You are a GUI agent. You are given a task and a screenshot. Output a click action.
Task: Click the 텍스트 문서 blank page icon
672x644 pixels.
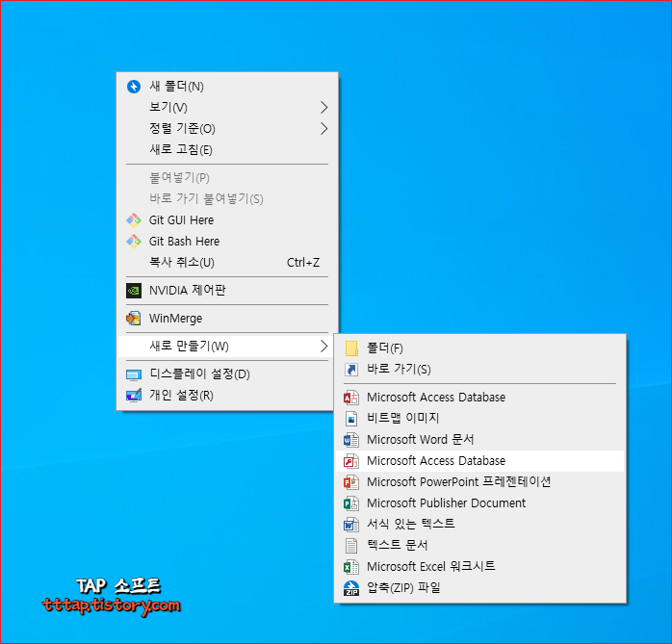351,546
